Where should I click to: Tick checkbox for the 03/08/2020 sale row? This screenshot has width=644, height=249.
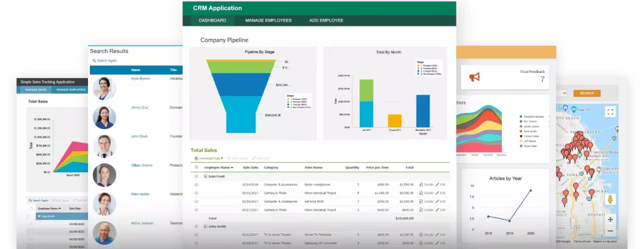(x=31, y=224)
